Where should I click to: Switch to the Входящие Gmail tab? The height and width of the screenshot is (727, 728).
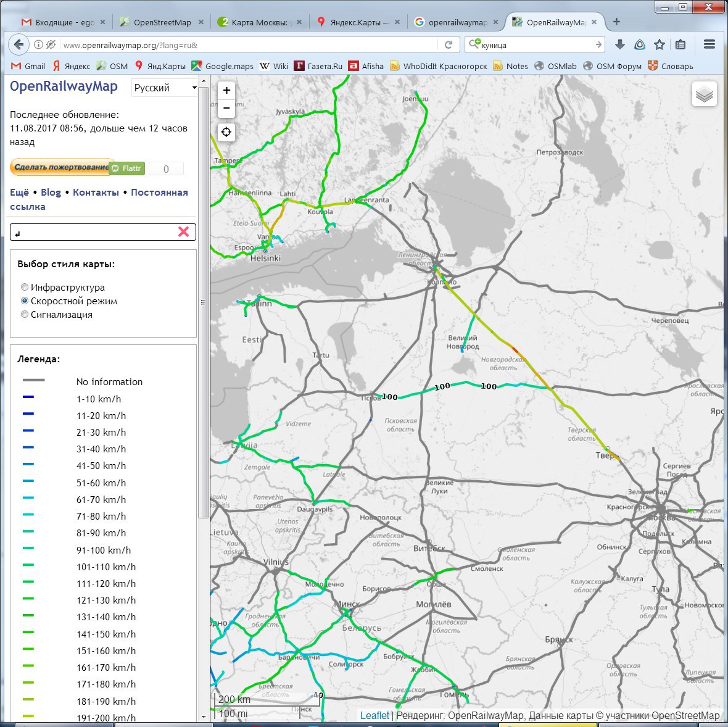pyautogui.click(x=63, y=22)
